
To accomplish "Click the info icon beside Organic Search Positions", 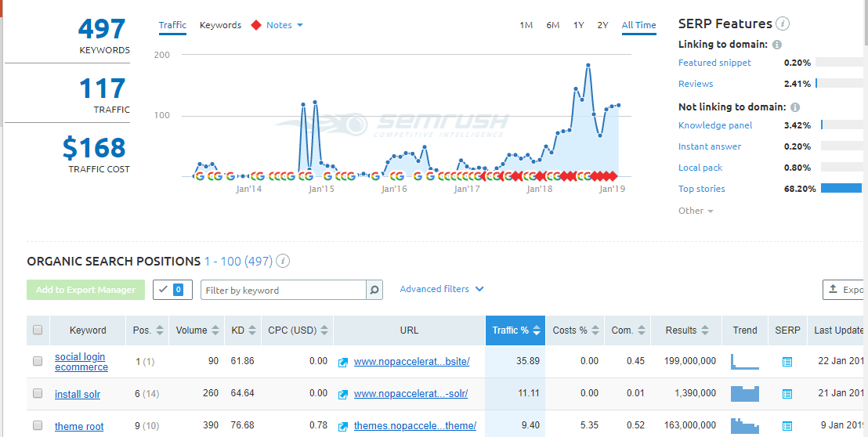I will [283, 261].
